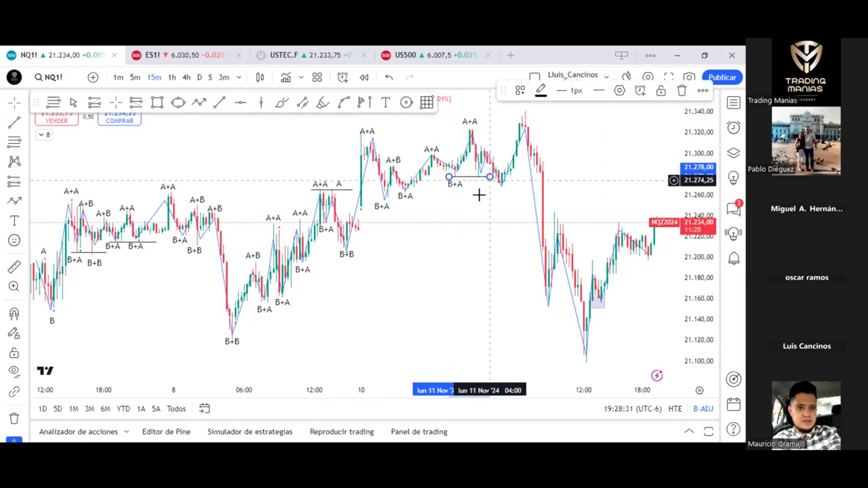Viewport: 868px width, 488px height.
Task: Click the line color pencil swatch
Action: click(541, 91)
